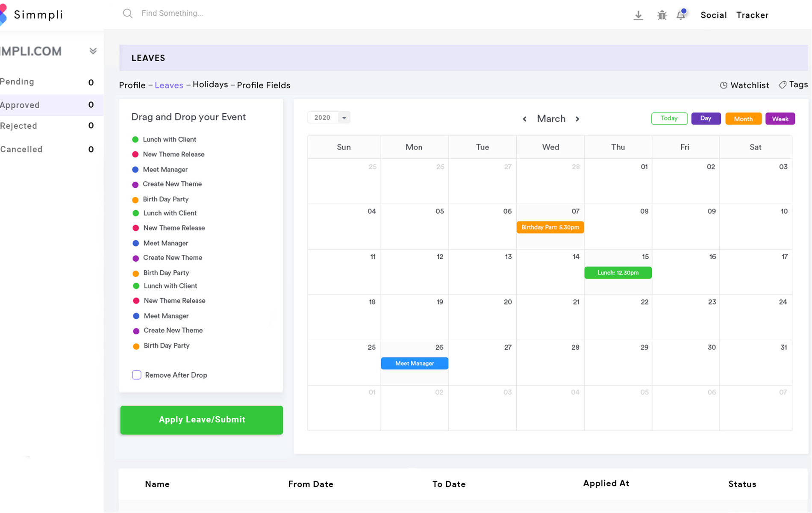The width and height of the screenshot is (812, 513).
Task: Click the Tags label icon
Action: pos(783,85)
